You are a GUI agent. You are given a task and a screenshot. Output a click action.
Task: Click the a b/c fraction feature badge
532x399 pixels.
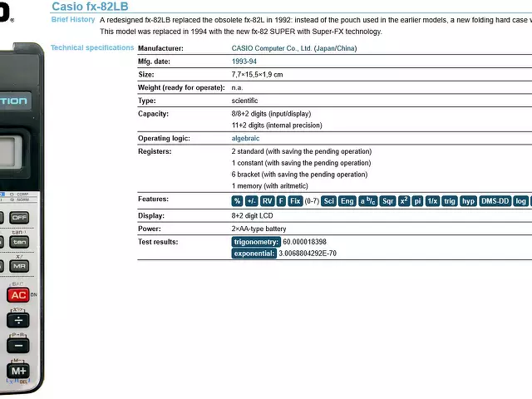pyautogui.click(x=368, y=201)
